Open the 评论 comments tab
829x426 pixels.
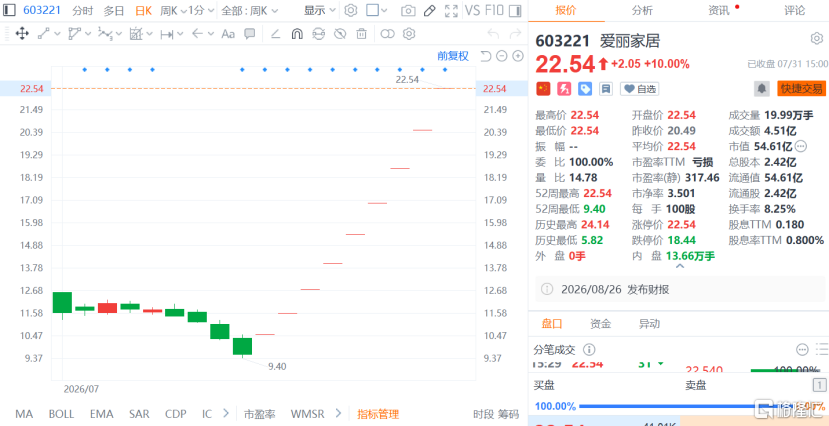(x=794, y=10)
